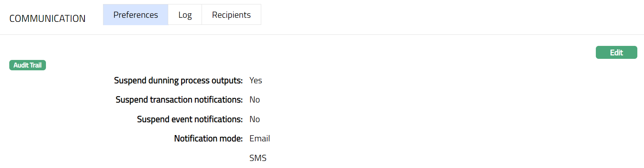This screenshot has height=168, width=644.
Task: Show the communication recipients list
Action: coord(231,15)
